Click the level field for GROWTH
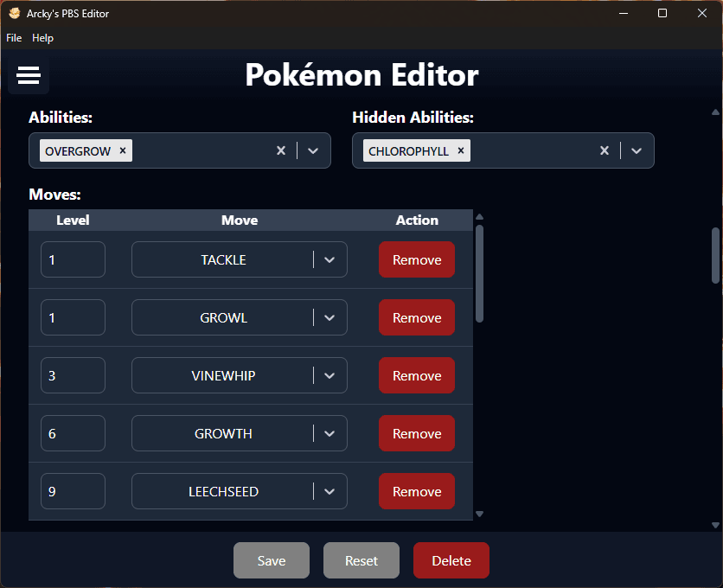 (73, 433)
